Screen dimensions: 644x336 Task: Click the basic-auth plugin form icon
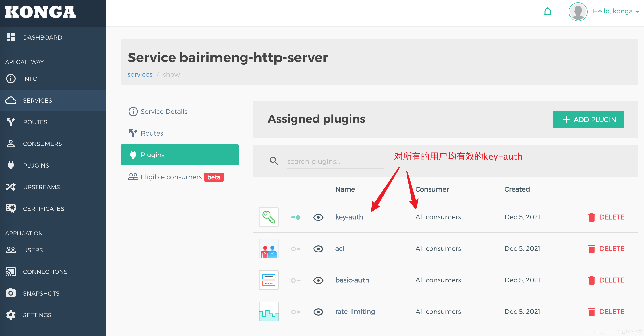(269, 280)
